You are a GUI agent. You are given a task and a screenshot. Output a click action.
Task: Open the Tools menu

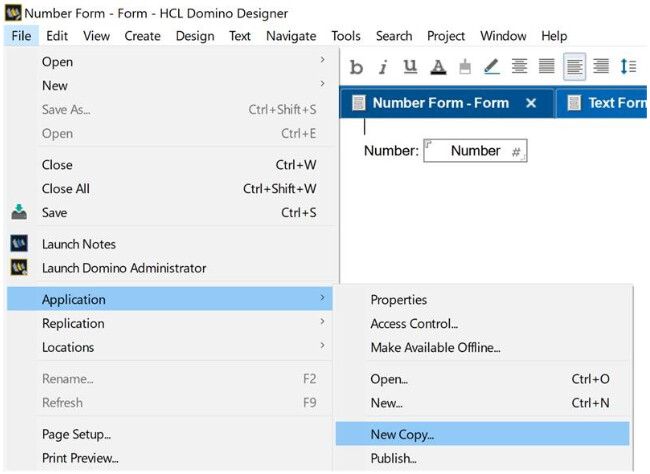[x=346, y=36]
